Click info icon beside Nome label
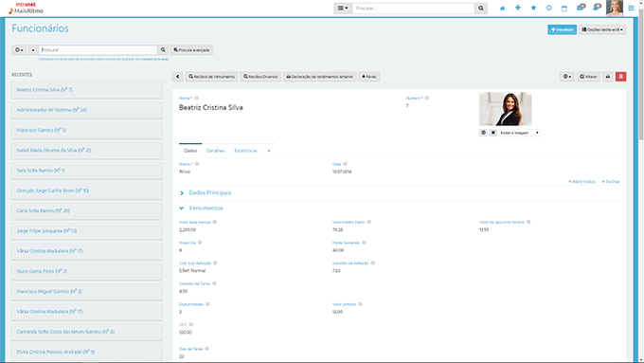644x363 pixels. click(x=196, y=98)
